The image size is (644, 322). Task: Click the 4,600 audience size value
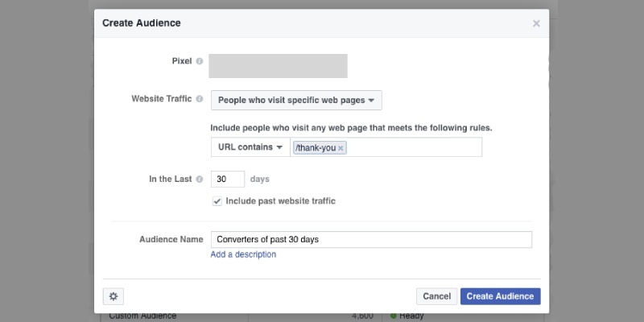pos(362,316)
